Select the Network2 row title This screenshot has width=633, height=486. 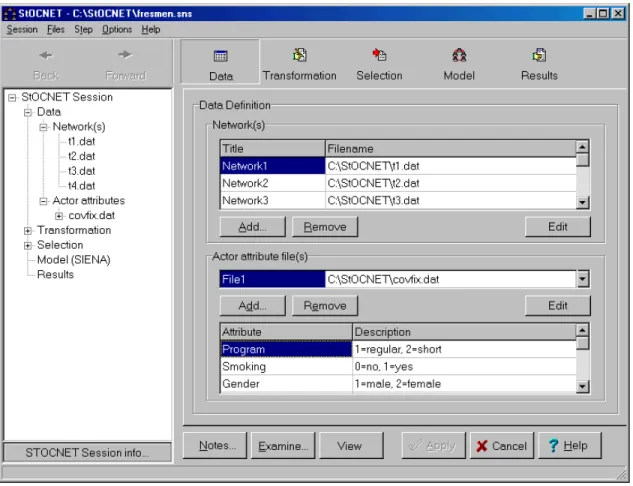pyautogui.click(x=272, y=183)
